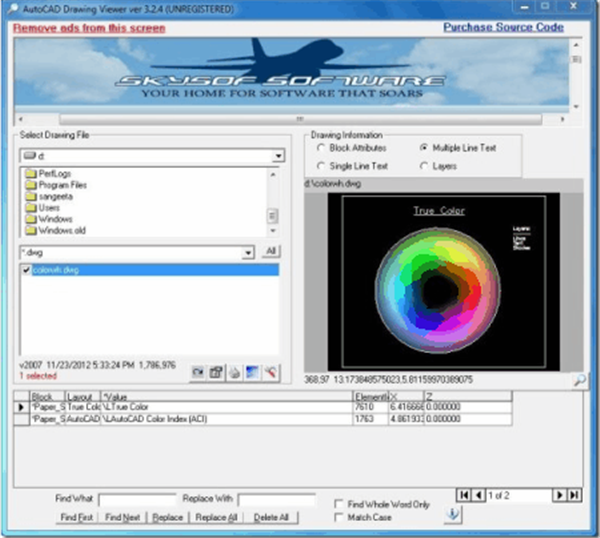Click the Replace button
600x538 pixels.
[x=168, y=517]
